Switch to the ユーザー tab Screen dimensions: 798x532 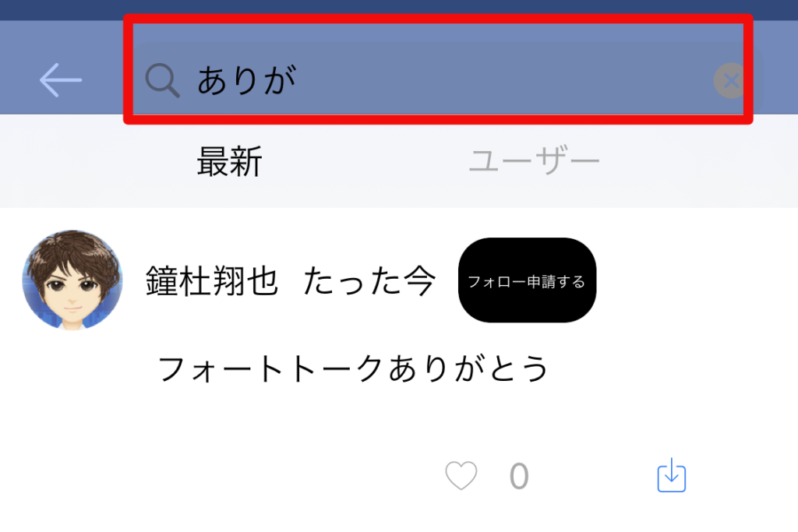(x=534, y=160)
